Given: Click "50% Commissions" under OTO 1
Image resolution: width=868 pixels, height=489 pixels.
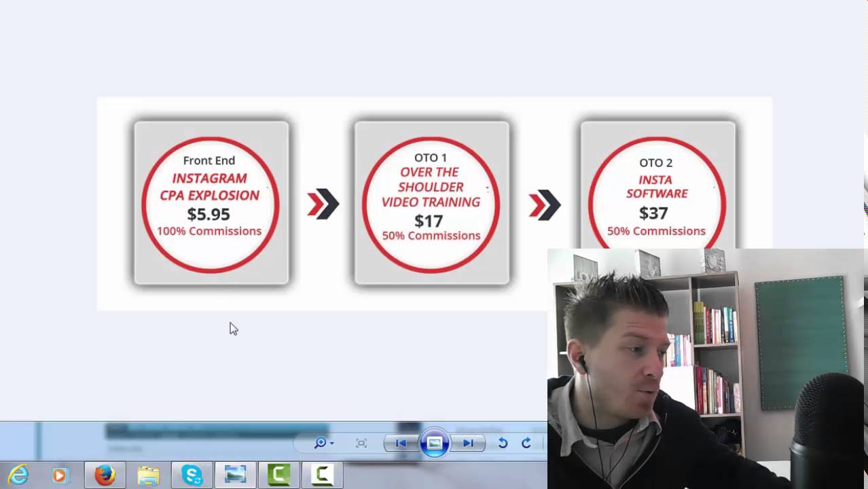Looking at the screenshot, I should point(431,236).
